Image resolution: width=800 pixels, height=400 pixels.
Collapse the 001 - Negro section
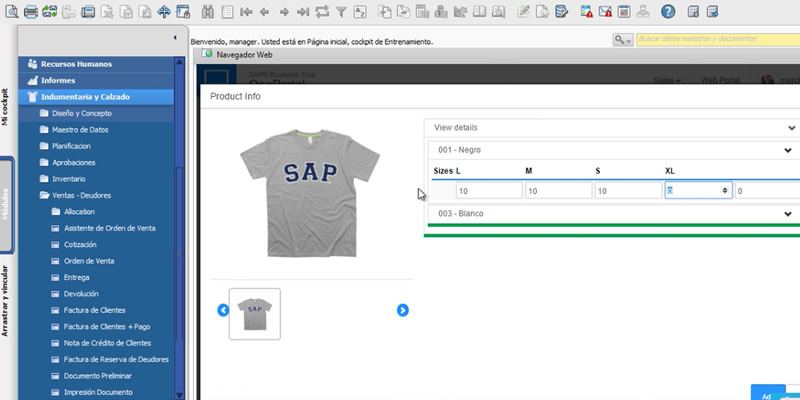pos(788,150)
